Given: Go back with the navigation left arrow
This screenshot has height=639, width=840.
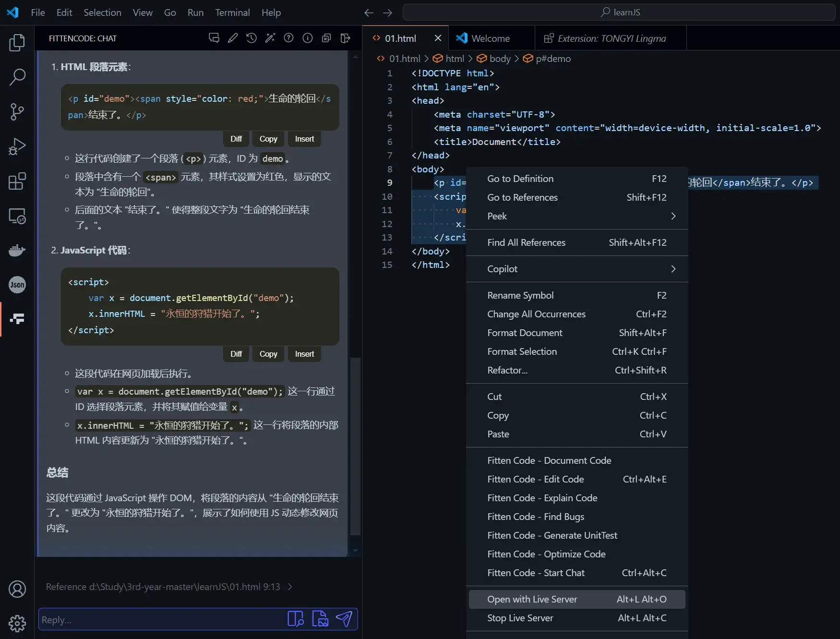Looking at the screenshot, I should 369,12.
